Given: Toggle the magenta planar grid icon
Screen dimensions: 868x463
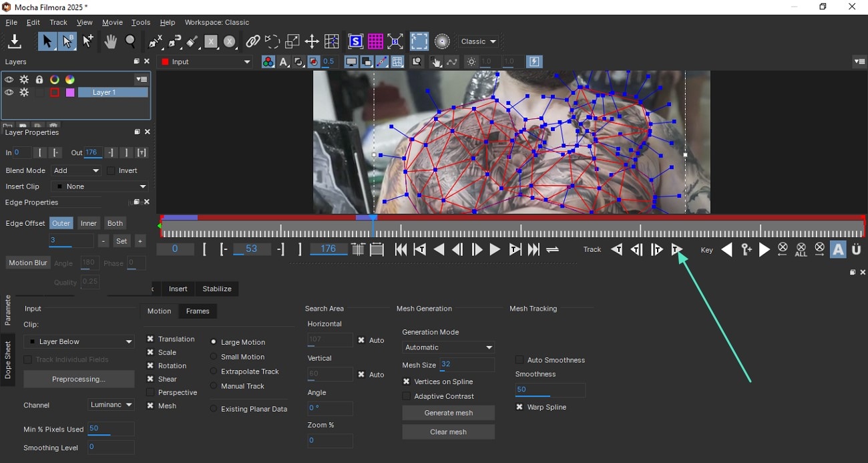Looking at the screenshot, I should [x=375, y=42].
